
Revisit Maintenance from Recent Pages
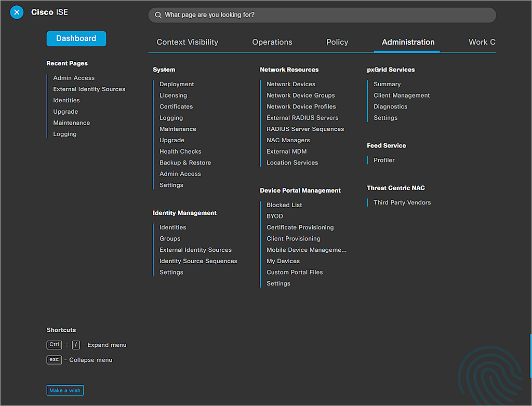click(x=71, y=123)
